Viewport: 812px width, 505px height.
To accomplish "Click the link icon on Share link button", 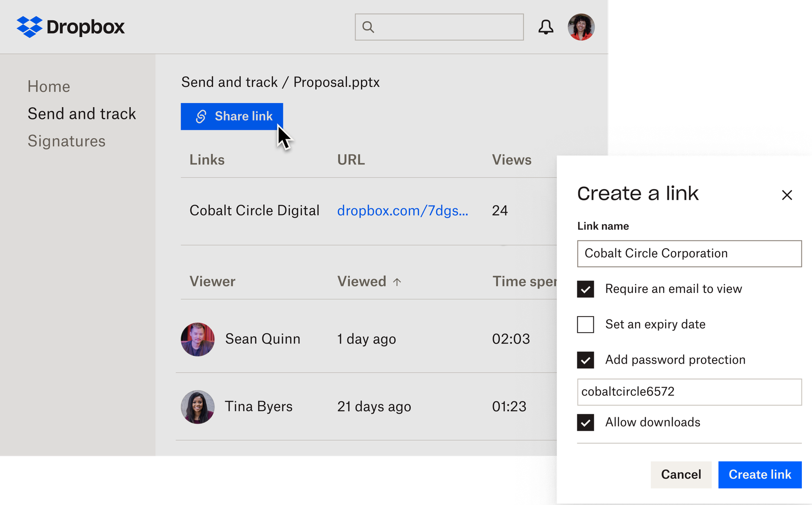I will tap(201, 116).
